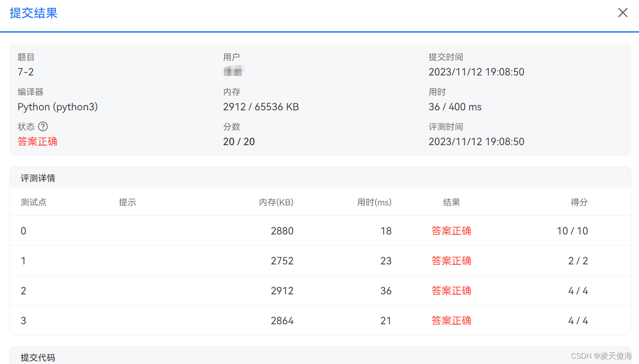Click the 编译器 field label
Screen dimensions: 639x364
point(30,92)
